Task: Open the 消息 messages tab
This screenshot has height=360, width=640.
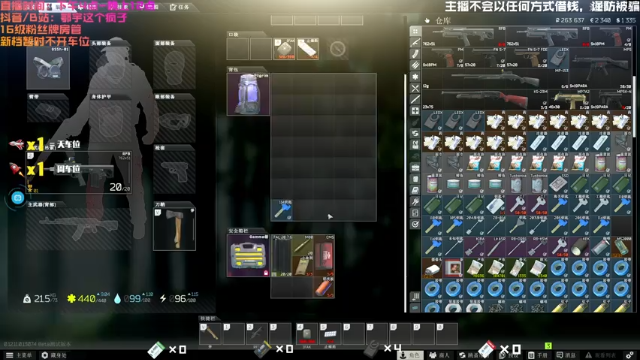Action: [x=566, y=355]
